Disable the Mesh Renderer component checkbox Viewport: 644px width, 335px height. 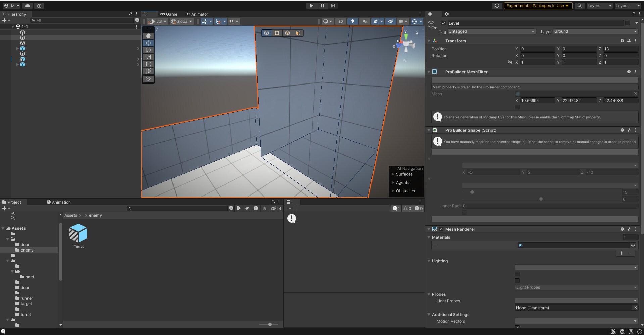(441, 229)
